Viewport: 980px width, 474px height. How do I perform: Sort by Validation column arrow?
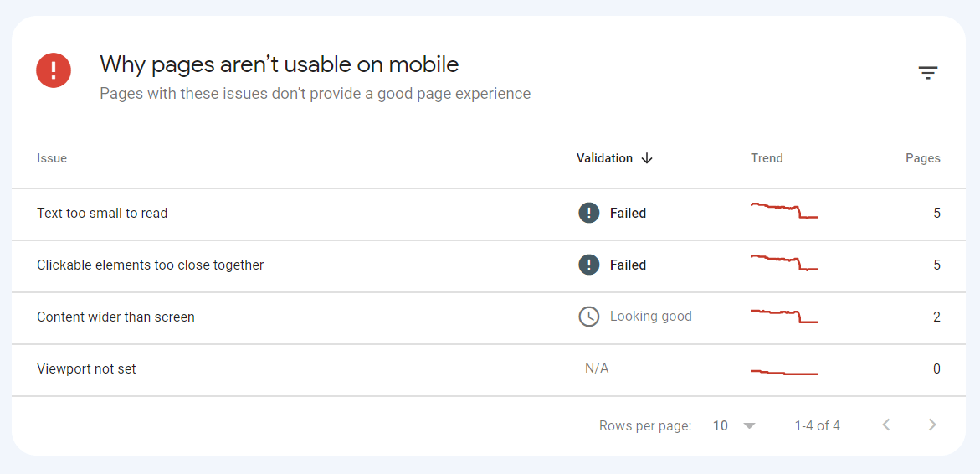click(647, 158)
